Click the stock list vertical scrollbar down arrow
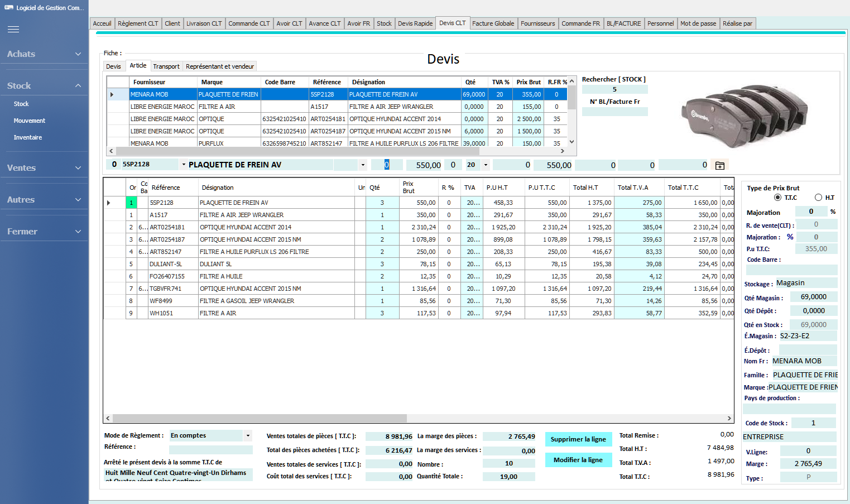This screenshot has width=850, height=504. pyautogui.click(x=572, y=142)
